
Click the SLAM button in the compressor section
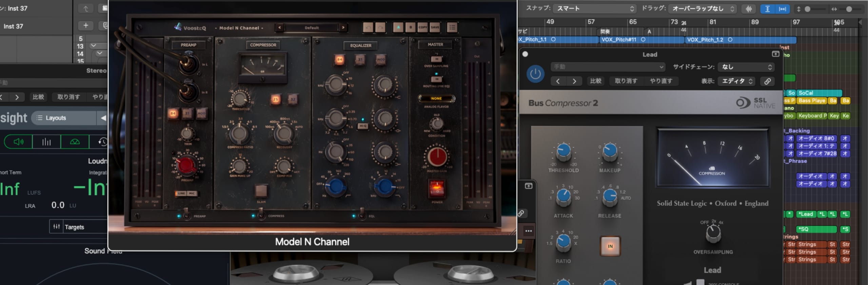tap(261, 191)
